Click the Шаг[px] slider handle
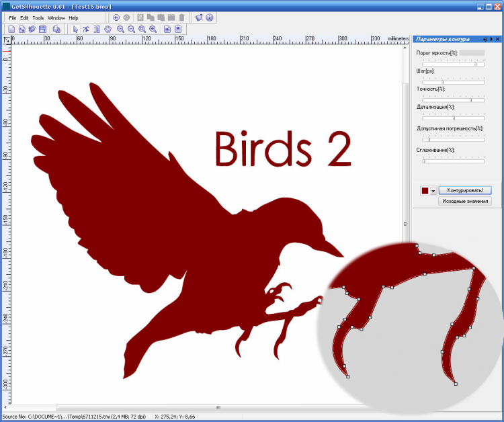The height and width of the screenshot is (422, 504). pyautogui.click(x=443, y=82)
